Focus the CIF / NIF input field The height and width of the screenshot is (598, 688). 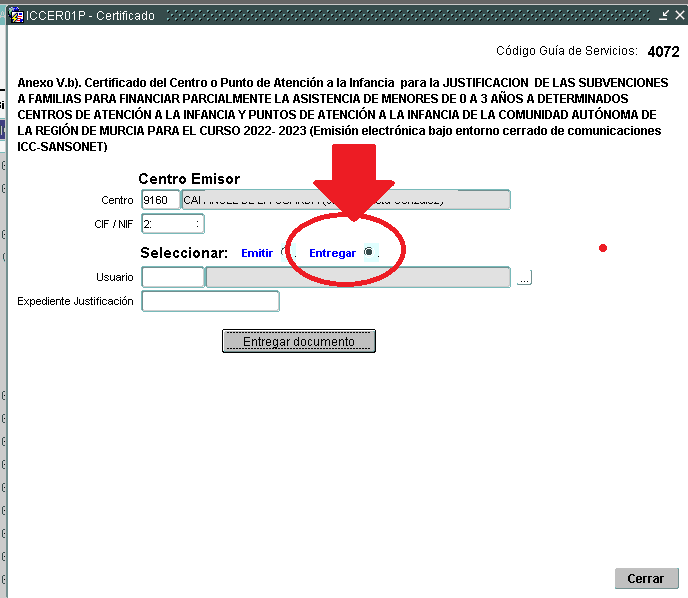pos(173,224)
